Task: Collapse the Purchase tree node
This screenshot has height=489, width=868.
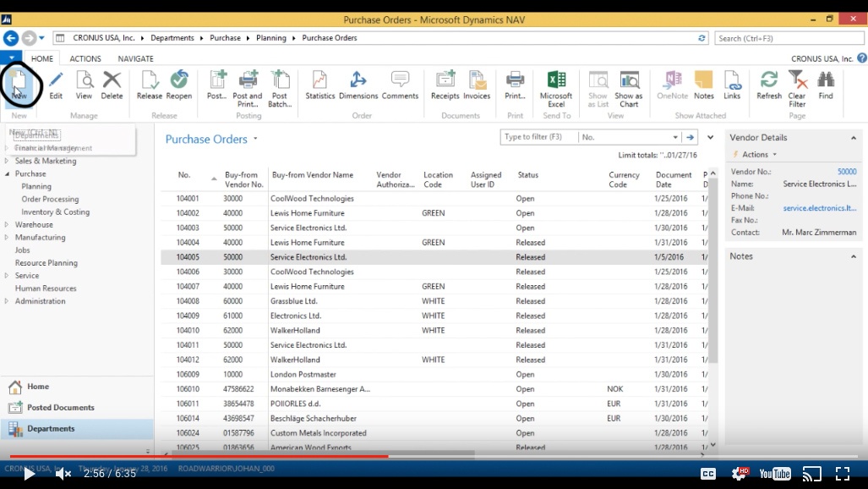Action: 7,173
